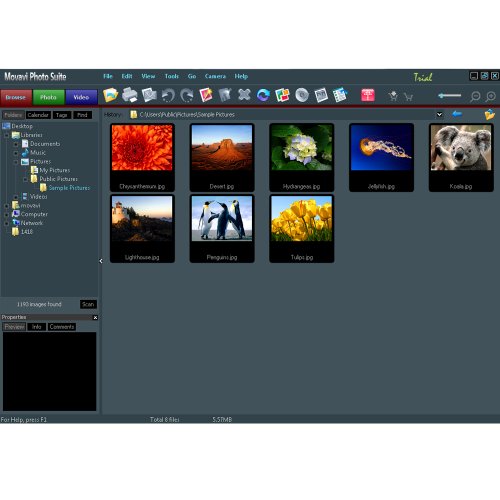Click the thumbnail size slider
This screenshot has height=500, width=500.
pos(450,96)
